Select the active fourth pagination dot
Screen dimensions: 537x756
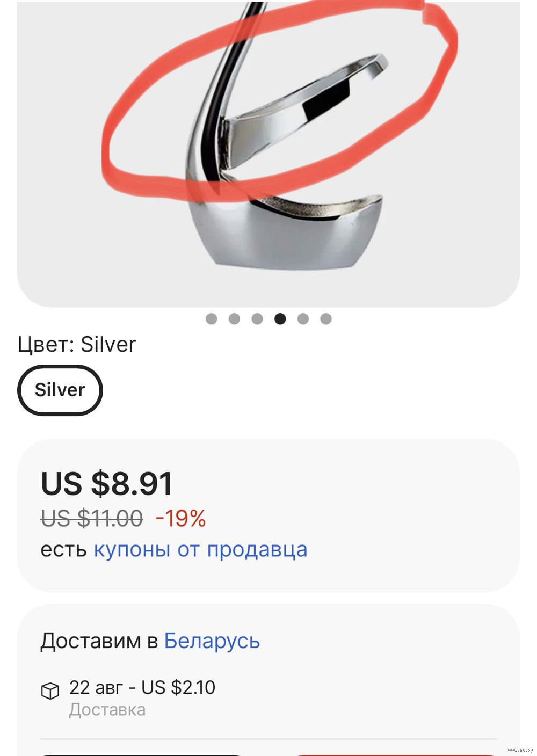click(x=280, y=319)
